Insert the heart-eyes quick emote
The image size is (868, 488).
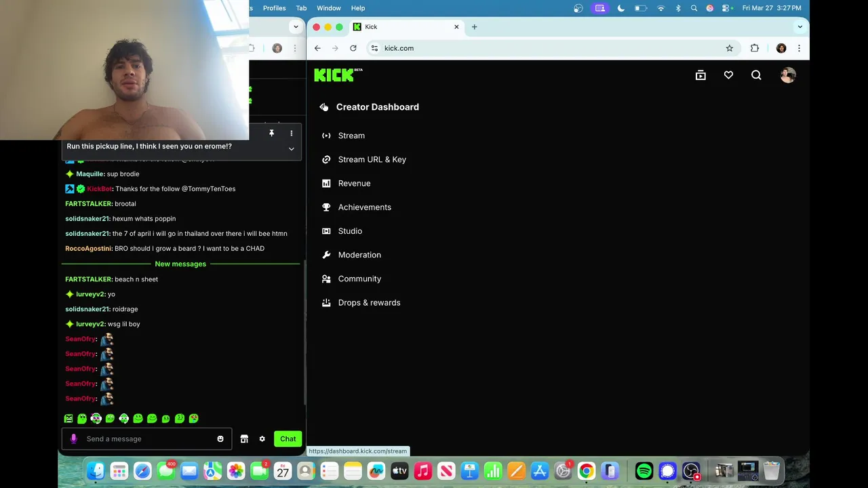click(193, 418)
